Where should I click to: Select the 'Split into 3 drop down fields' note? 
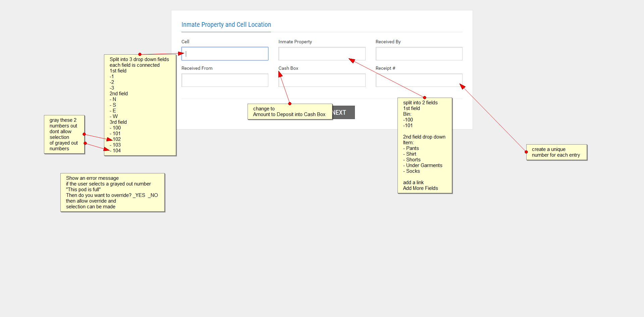click(140, 105)
